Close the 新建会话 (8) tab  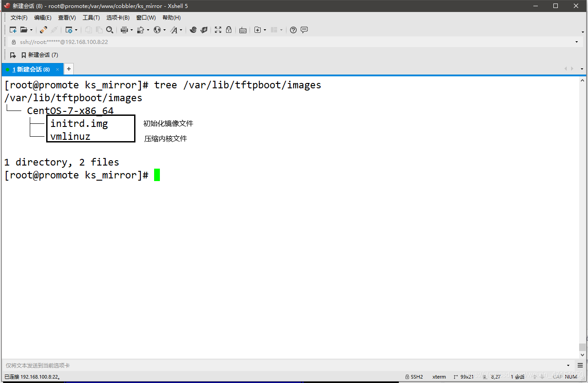(57, 69)
